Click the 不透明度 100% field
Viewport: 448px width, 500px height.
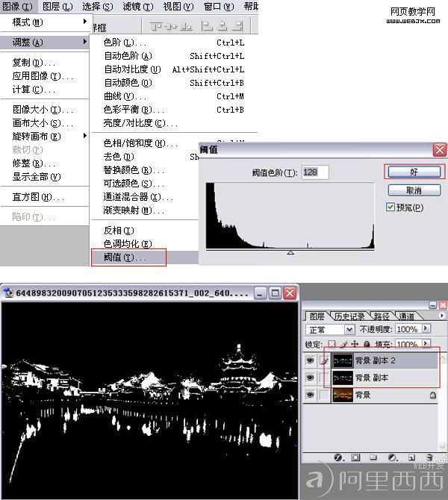408,329
